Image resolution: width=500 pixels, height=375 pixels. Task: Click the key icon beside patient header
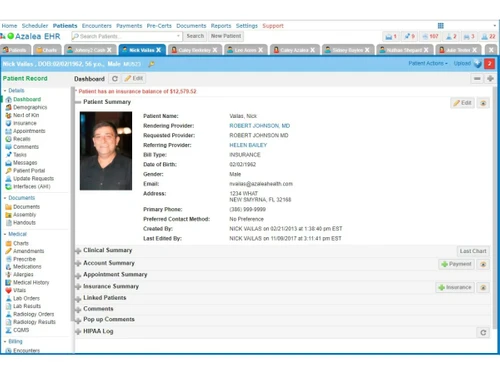point(151,64)
